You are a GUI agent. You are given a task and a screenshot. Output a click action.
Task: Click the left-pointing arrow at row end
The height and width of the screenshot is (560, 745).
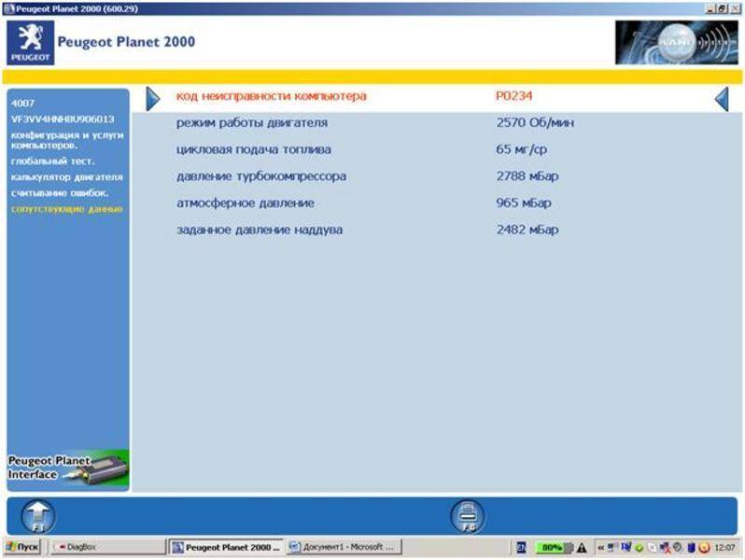(720, 97)
